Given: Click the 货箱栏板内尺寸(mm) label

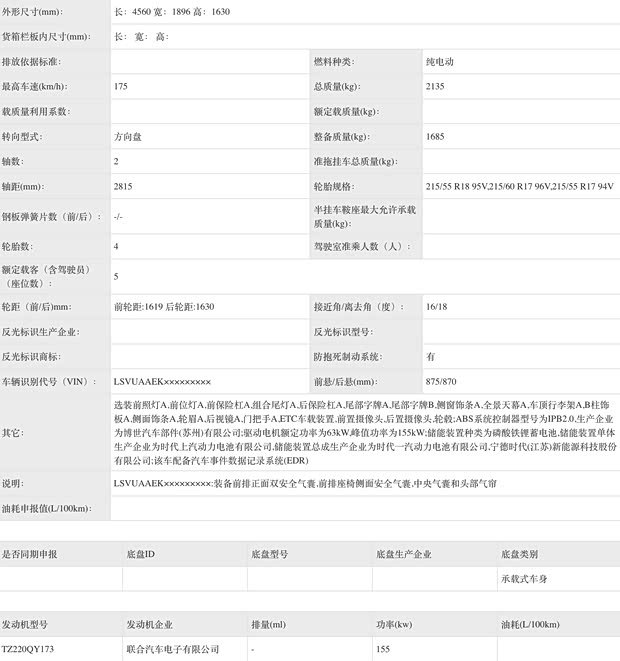Looking at the screenshot, I should coord(46,37).
